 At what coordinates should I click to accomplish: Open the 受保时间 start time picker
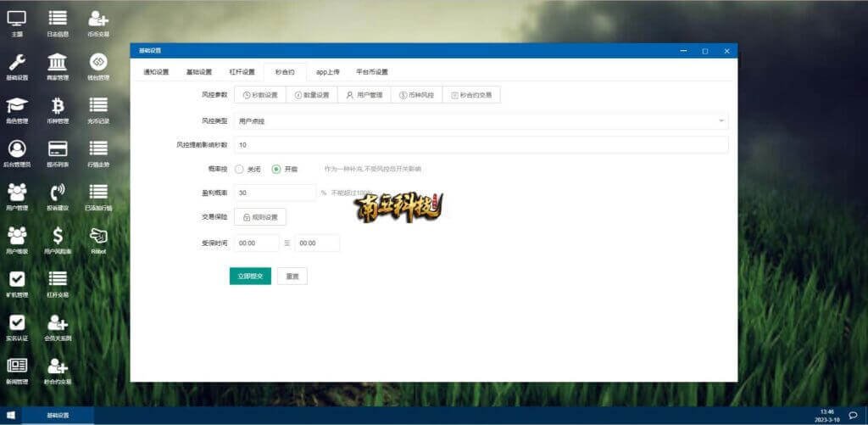coord(256,243)
